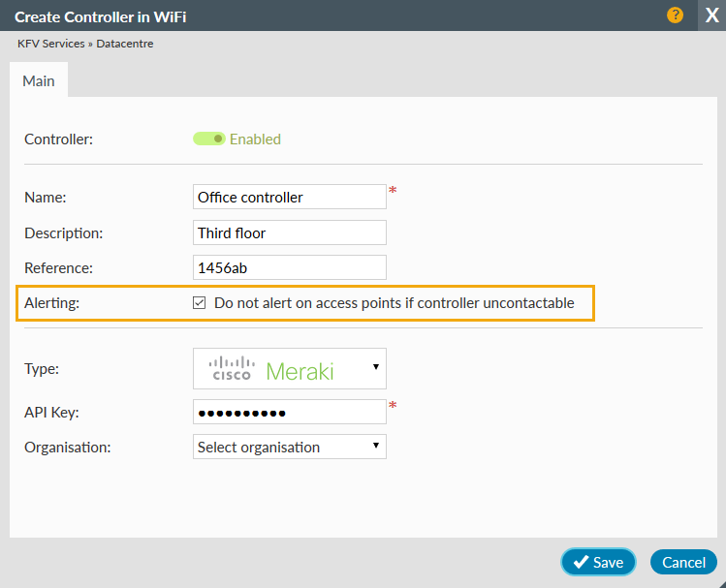Click the Description field with 'Third floor'

[290, 232]
